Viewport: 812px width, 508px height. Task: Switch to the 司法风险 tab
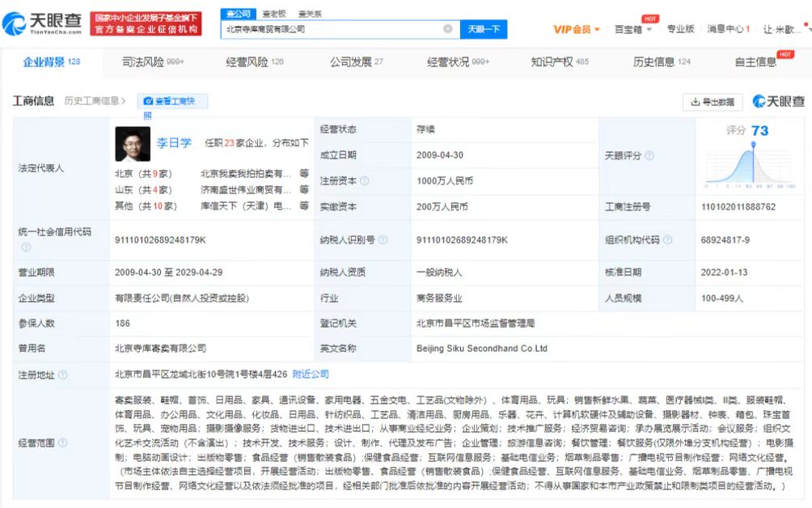point(154,62)
